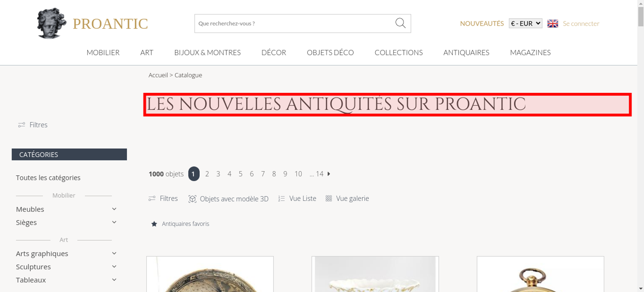Open the EUR currency dropdown
Viewport: 644px width, 292px height.
tap(526, 23)
